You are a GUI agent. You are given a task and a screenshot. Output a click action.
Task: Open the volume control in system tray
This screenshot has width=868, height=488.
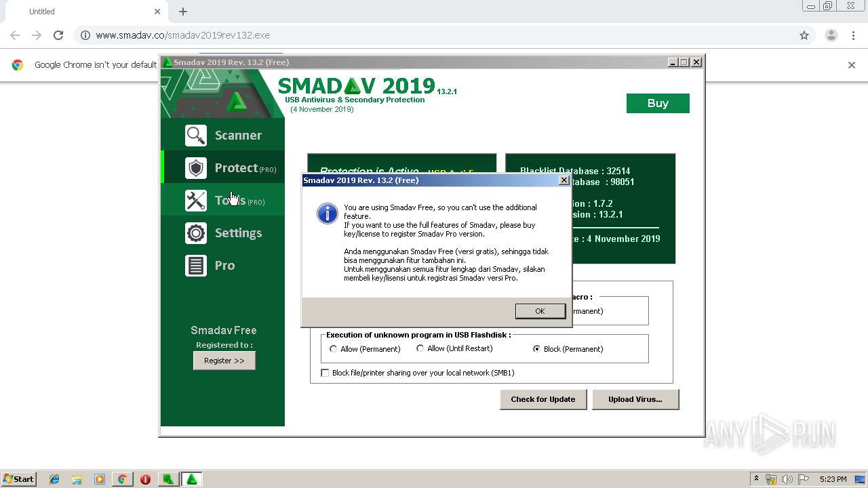[x=787, y=479]
